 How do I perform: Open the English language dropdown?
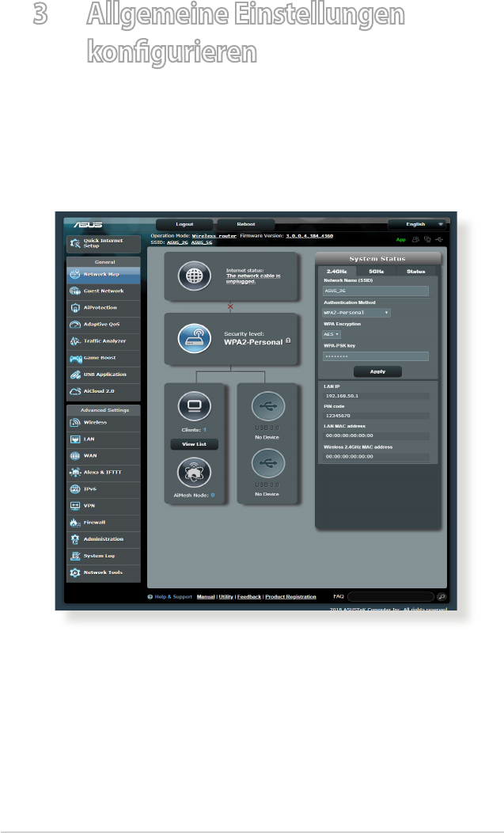point(416,224)
